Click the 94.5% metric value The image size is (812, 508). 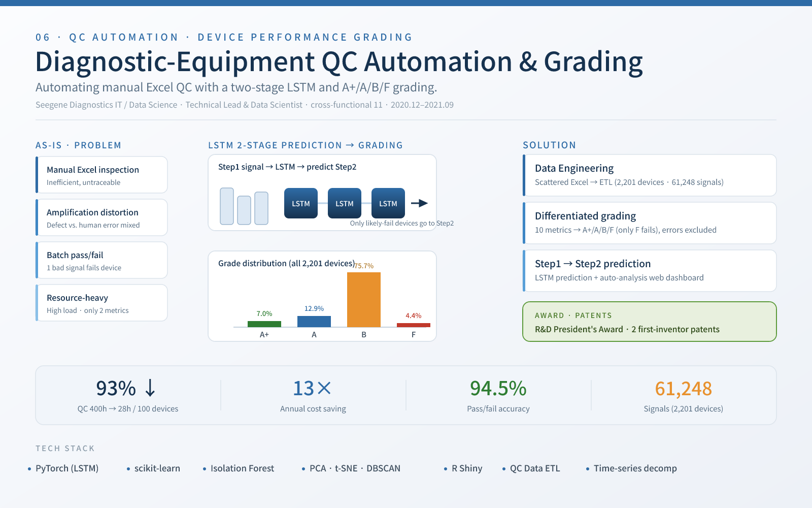click(x=498, y=388)
